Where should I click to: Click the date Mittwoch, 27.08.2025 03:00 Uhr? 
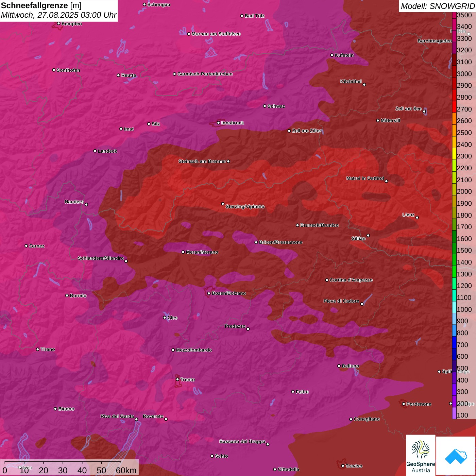point(58,15)
